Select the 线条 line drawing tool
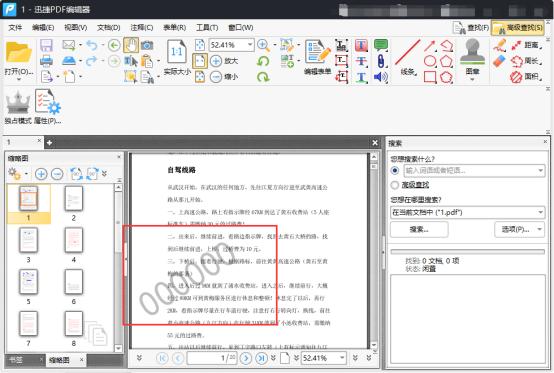Viewport: 554px width, 373px height. 408,57
